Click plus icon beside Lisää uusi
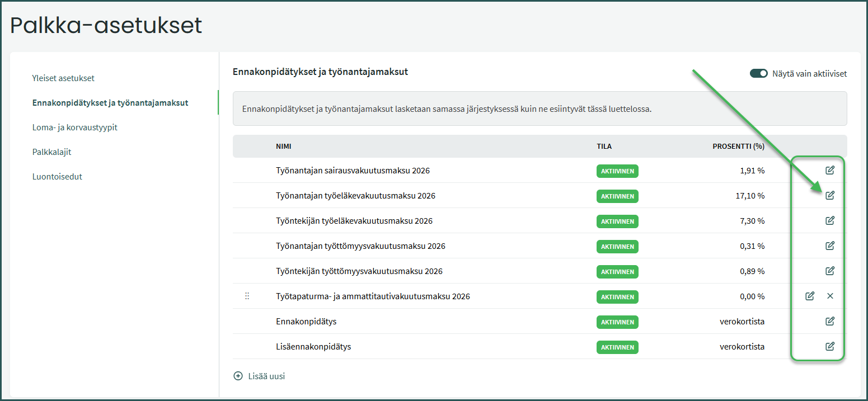Image resolution: width=868 pixels, height=401 pixels. (x=238, y=376)
